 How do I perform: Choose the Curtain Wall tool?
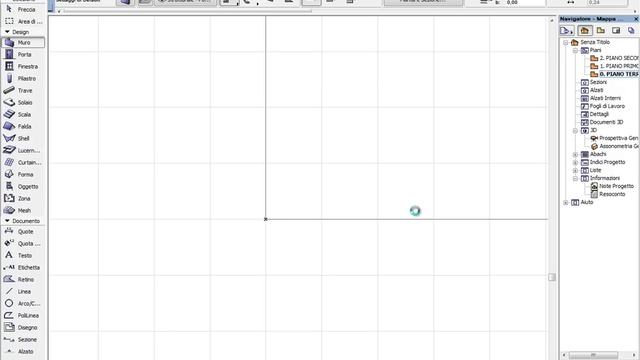(x=23, y=162)
